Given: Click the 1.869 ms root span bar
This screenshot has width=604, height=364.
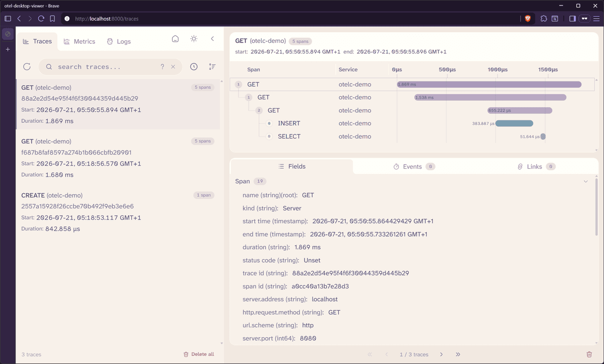Looking at the screenshot, I should click(x=489, y=85).
